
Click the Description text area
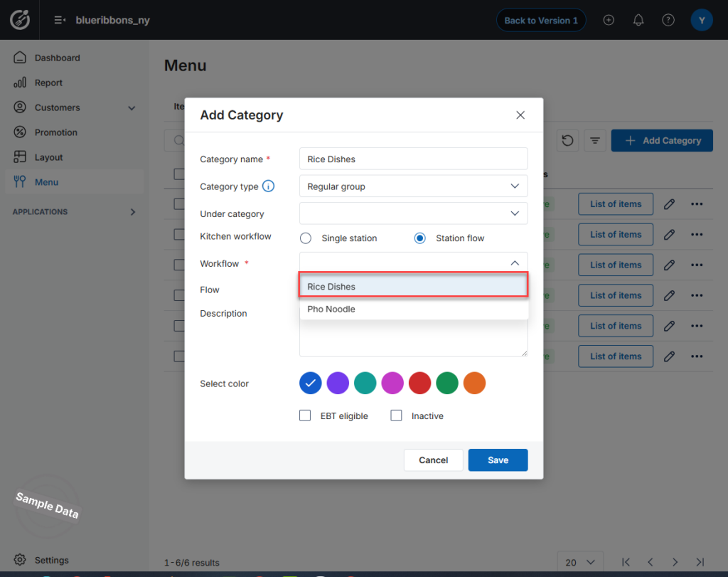413,338
